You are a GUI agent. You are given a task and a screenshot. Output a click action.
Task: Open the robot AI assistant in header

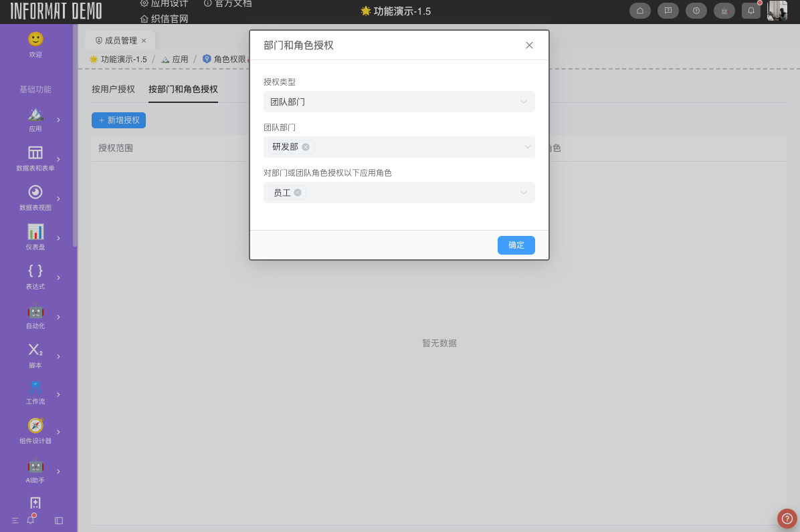click(724, 11)
